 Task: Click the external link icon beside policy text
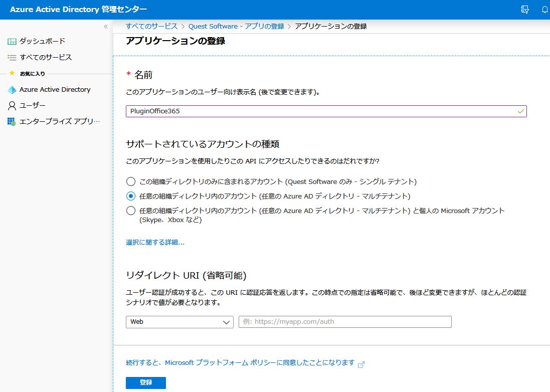click(x=361, y=364)
